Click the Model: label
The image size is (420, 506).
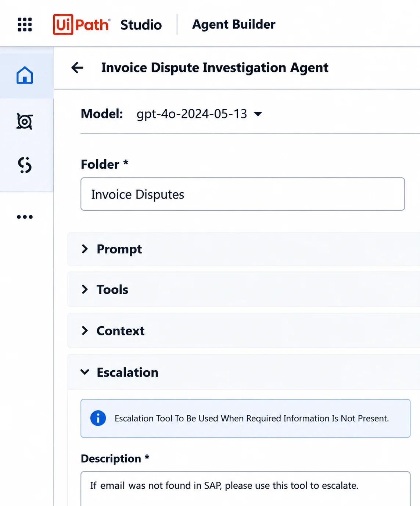[102, 114]
